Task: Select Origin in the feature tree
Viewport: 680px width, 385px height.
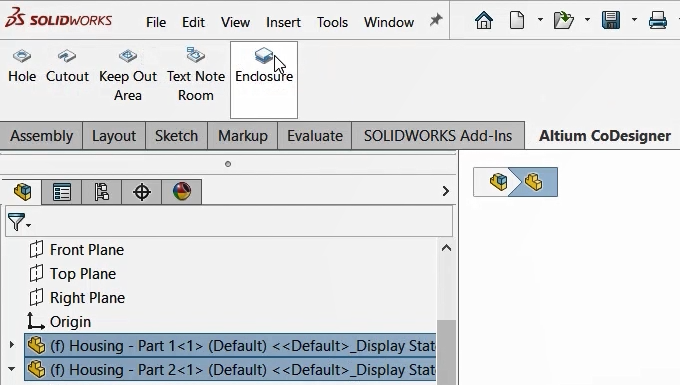Action: pyautogui.click(x=70, y=322)
